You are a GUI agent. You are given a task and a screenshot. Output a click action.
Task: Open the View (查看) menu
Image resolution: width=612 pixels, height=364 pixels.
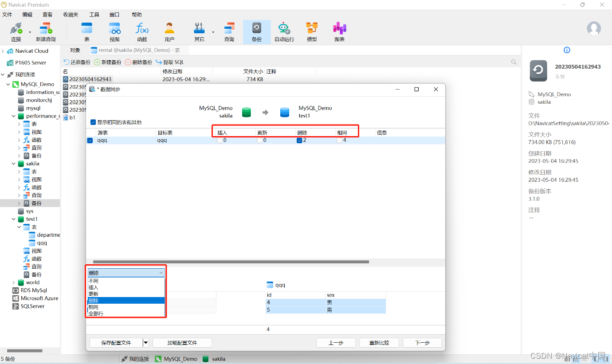(48, 15)
